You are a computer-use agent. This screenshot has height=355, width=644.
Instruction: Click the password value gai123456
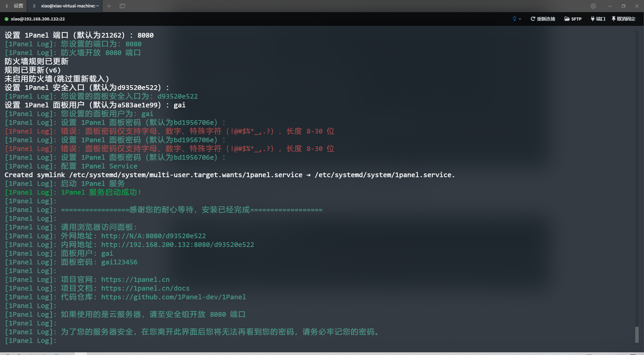(x=119, y=262)
